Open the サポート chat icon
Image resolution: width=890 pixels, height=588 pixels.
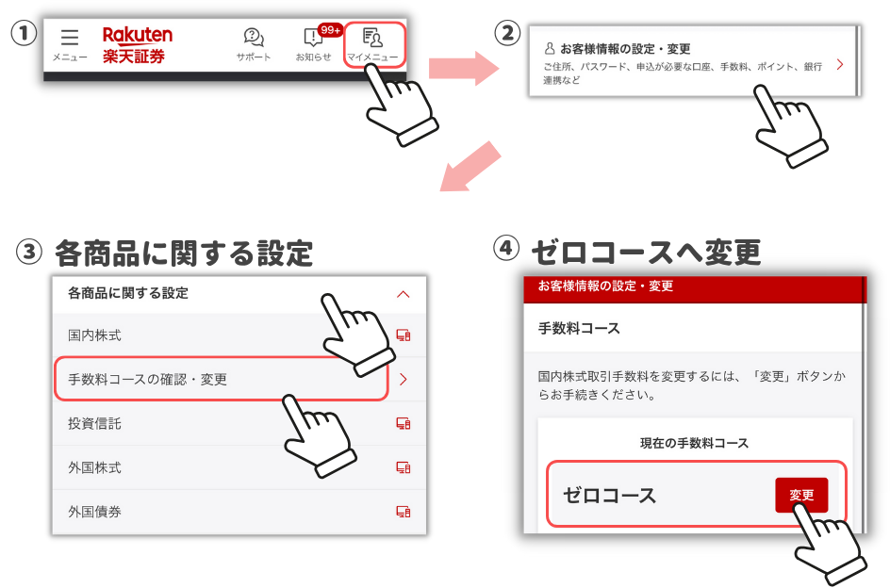point(254,44)
